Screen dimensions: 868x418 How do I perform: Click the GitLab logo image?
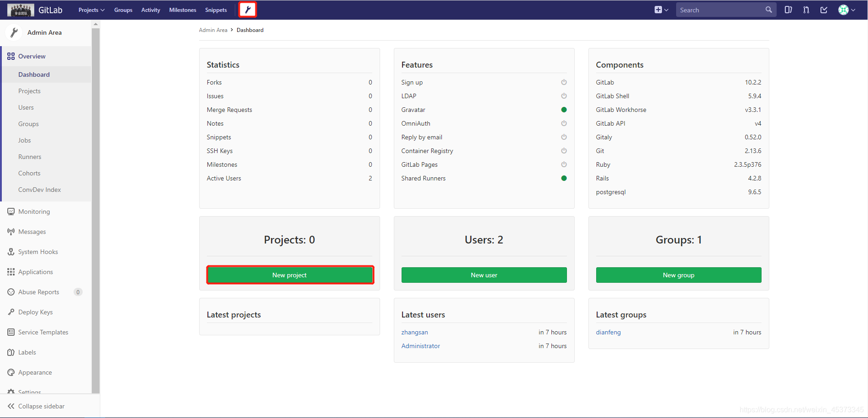[21, 10]
